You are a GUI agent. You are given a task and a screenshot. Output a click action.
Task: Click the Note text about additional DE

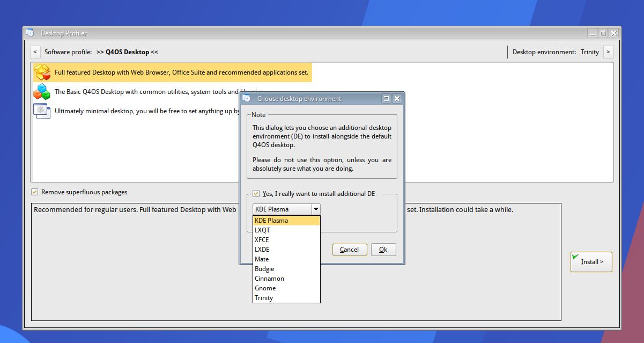click(322, 148)
